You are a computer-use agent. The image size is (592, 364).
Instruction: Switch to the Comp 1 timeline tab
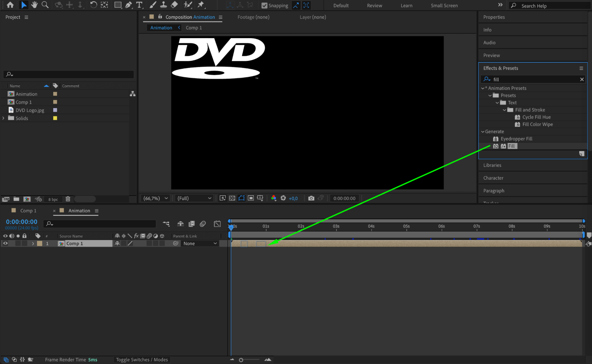(28, 211)
